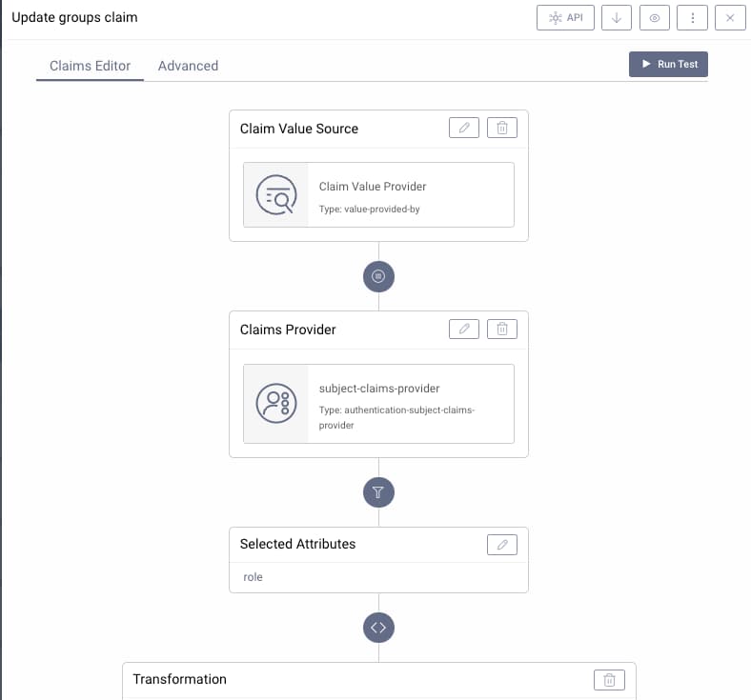Screen dimensions: 751x700
Task: Close the Update groups claim panel
Action: 730,18
